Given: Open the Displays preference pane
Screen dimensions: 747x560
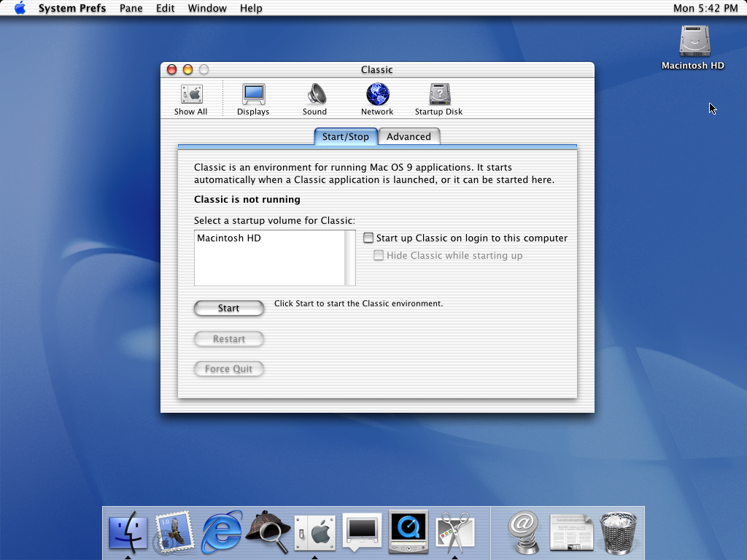Looking at the screenshot, I should click(x=253, y=99).
